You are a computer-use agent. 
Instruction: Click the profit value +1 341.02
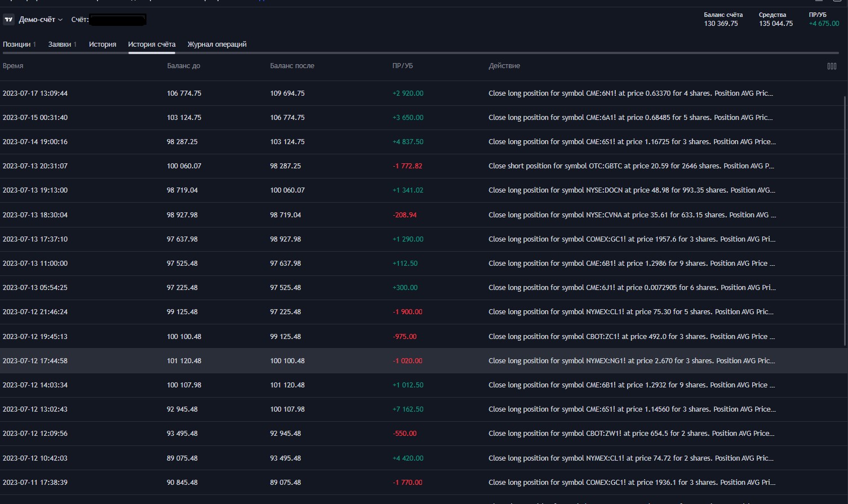407,190
